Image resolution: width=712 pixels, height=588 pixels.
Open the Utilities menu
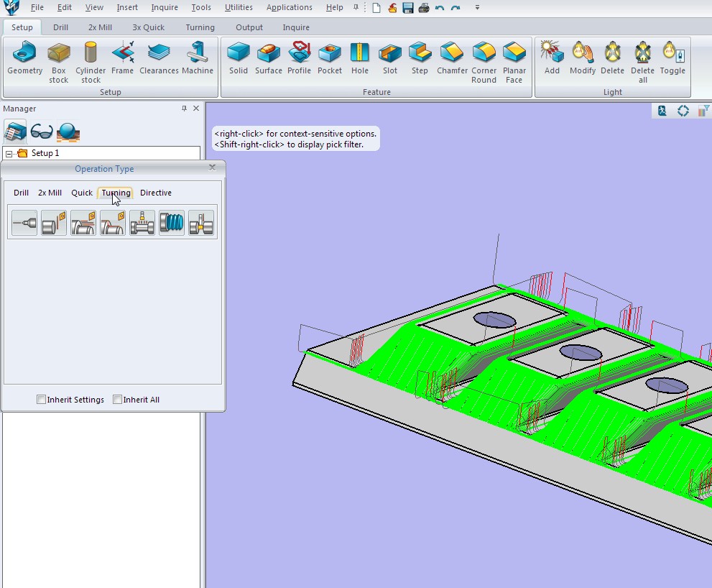click(239, 8)
